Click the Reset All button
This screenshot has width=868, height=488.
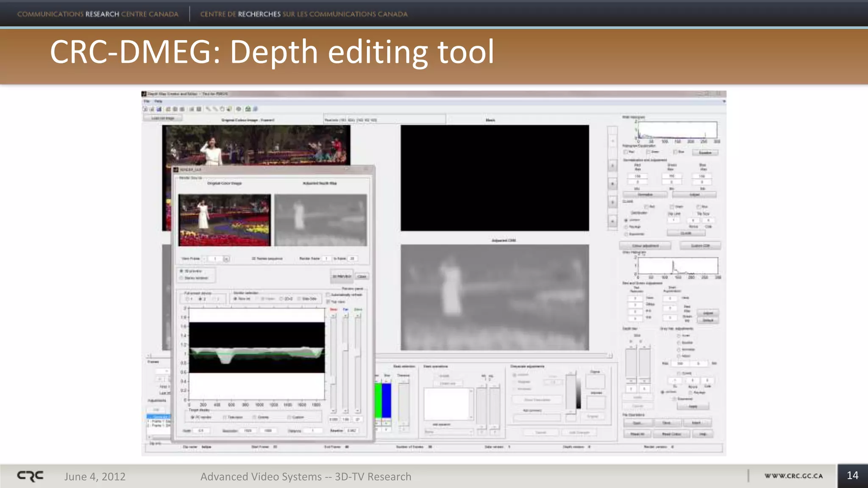[x=637, y=434]
